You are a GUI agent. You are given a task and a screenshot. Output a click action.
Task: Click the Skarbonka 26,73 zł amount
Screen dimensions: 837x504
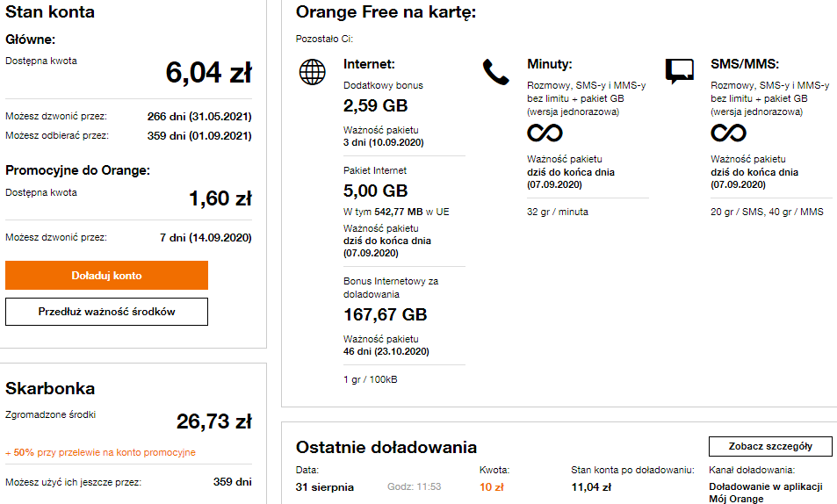[x=213, y=421]
